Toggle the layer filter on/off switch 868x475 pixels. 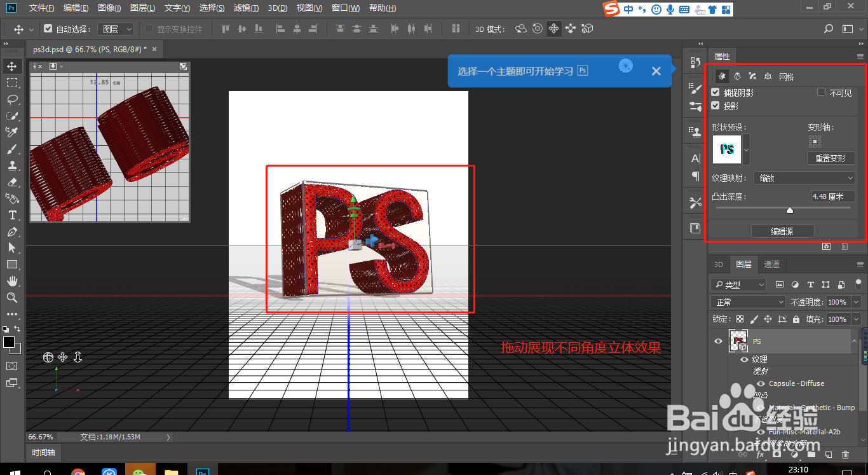(x=858, y=284)
